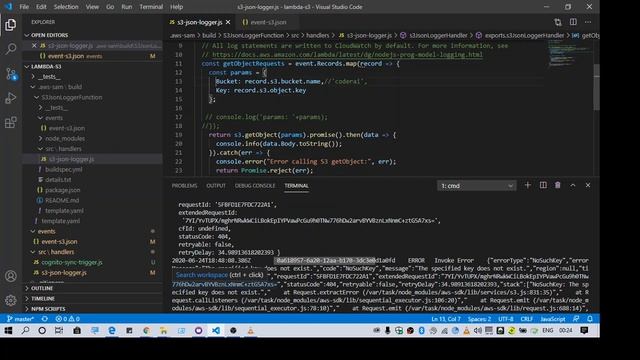The height and width of the screenshot is (360, 640).
Task: Open the Accounts menu icon
Action: click(11, 276)
